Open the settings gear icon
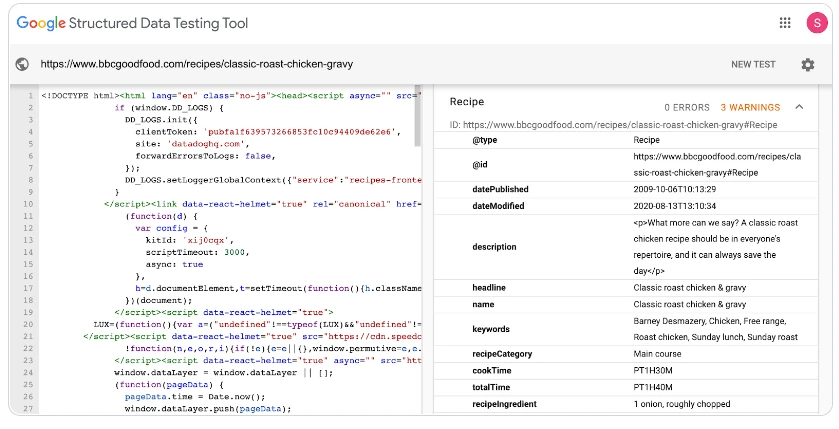839x429 pixels. click(x=807, y=65)
